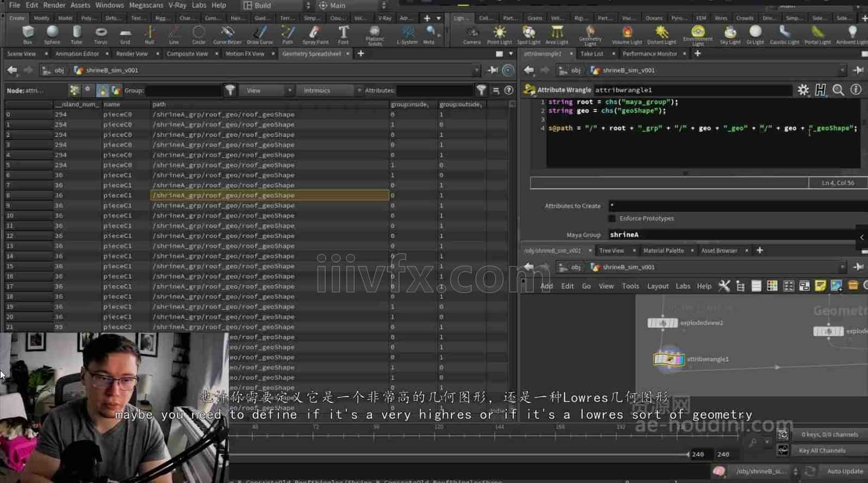The width and height of the screenshot is (868, 483).
Task: Select the Platonic Solids tool
Action: (374, 36)
